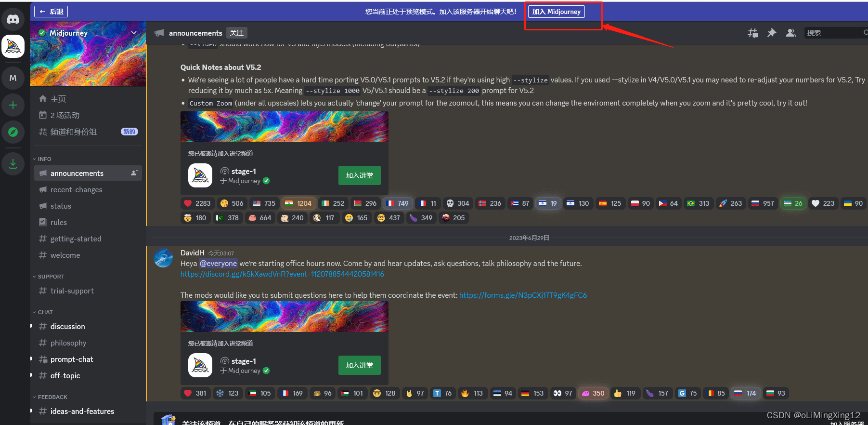868x425 pixels.
Task: Open the ideas-and-features channel
Action: coord(88,411)
